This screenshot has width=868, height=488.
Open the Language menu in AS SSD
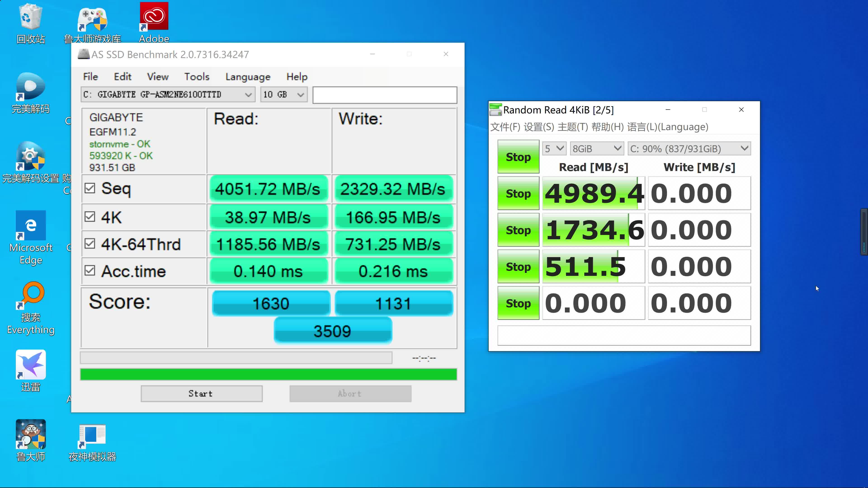248,77
